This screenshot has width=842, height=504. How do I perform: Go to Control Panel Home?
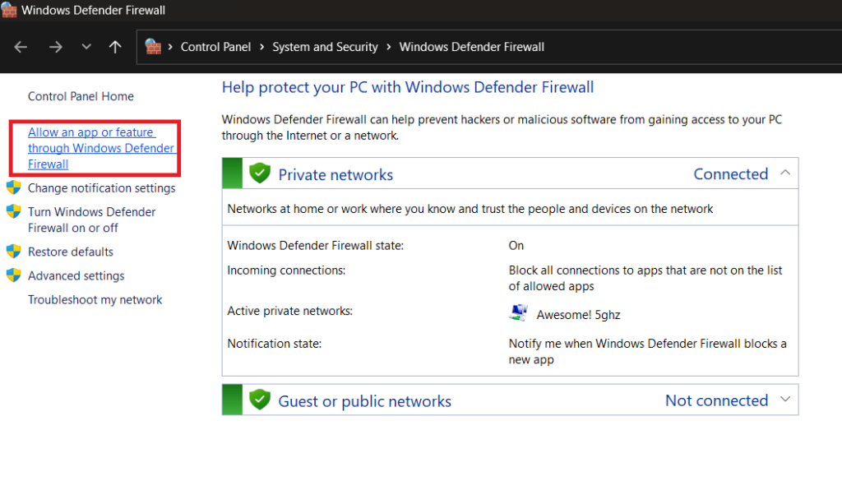click(81, 96)
